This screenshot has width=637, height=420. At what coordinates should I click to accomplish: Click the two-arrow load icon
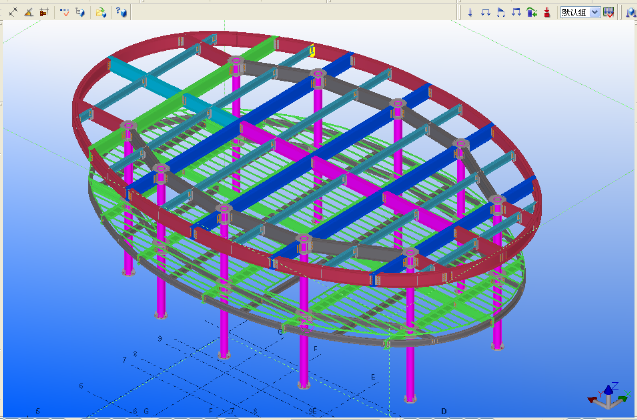[x=485, y=12]
